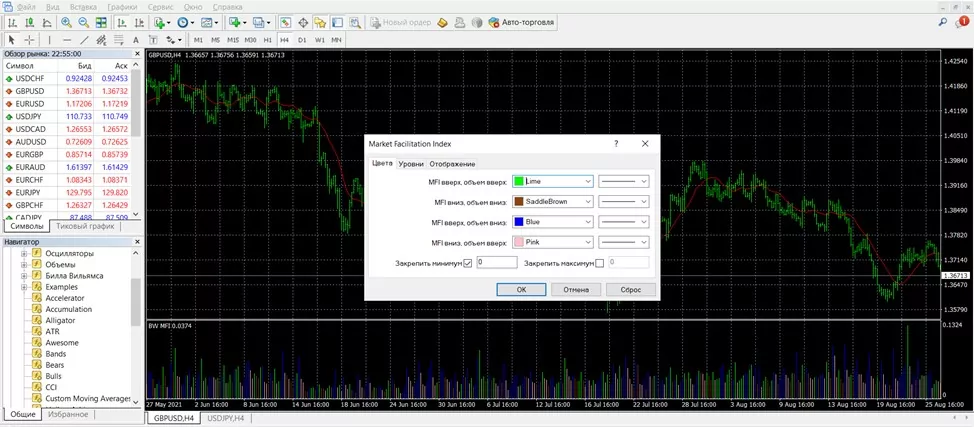Open the 'Файл' menu

pos(25,7)
